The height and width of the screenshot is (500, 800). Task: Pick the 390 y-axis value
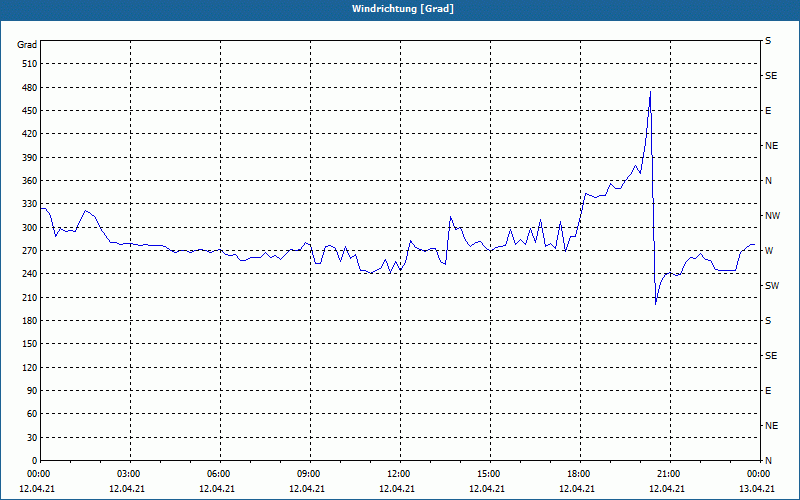click(x=30, y=158)
